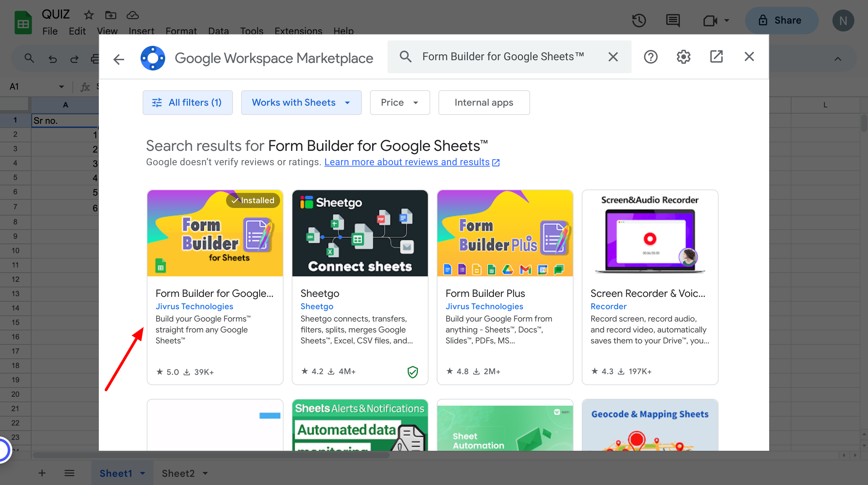Screen dimensions: 868x485
Task: Click the settings gear icon in Marketplace
Action: pos(684,57)
